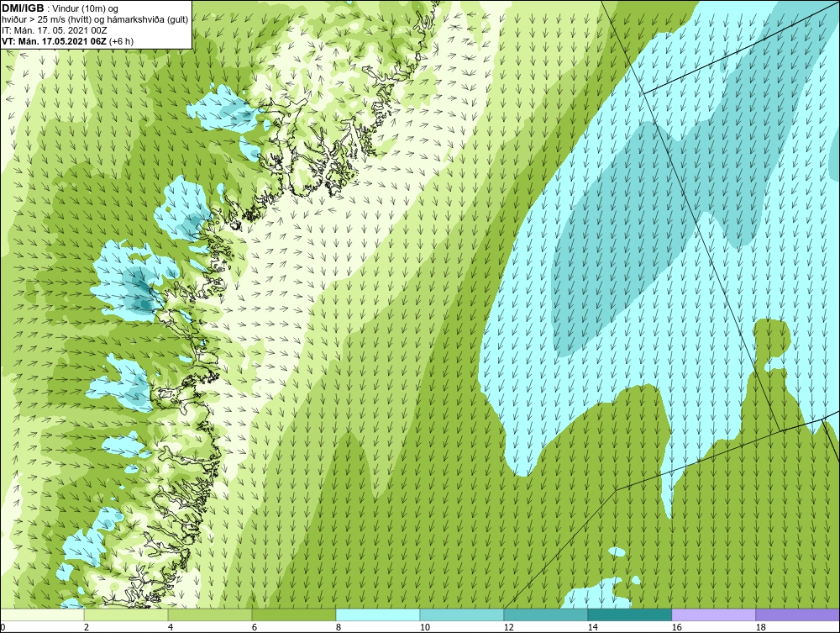The image size is (840, 633).
Task: Click the legend label '2'
Action: click(x=87, y=627)
